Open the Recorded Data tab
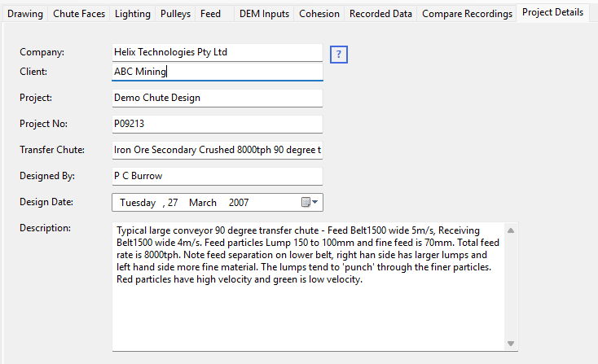Screen dimensions: 598x364 [380, 14]
